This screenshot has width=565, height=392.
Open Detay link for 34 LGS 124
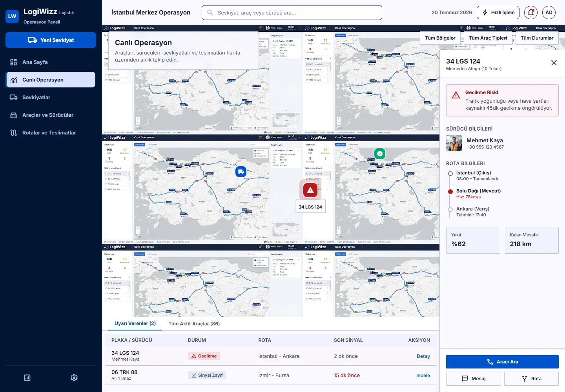tap(423, 356)
